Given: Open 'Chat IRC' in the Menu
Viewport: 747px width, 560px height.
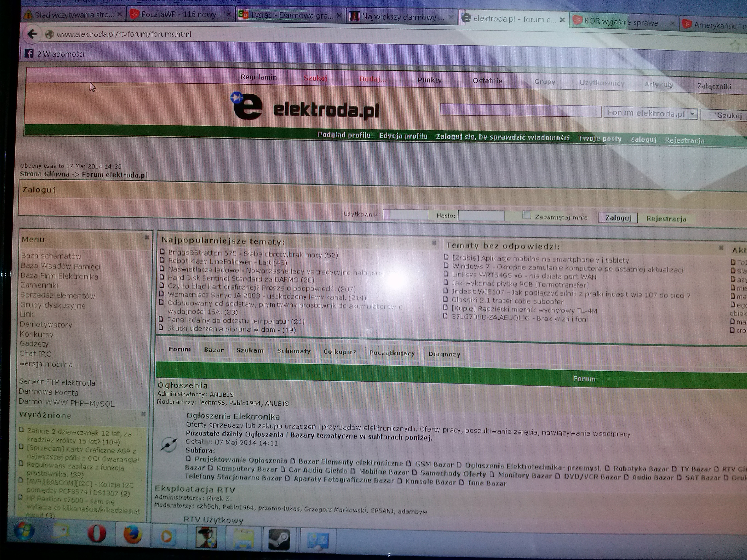Looking at the screenshot, I should click(35, 354).
